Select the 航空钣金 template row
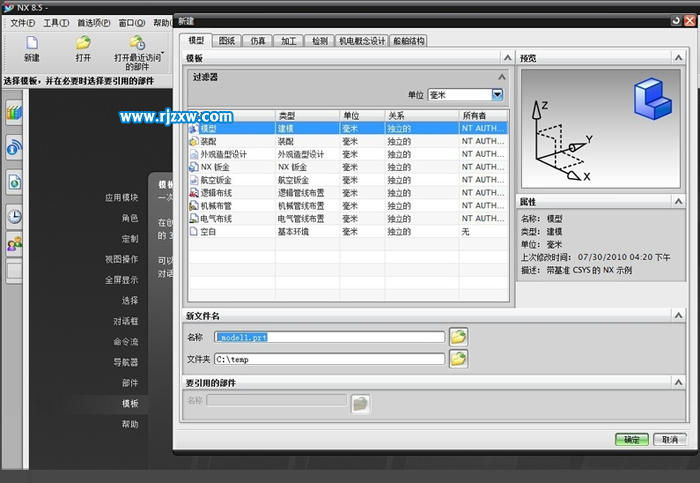The image size is (700, 483). [348, 180]
